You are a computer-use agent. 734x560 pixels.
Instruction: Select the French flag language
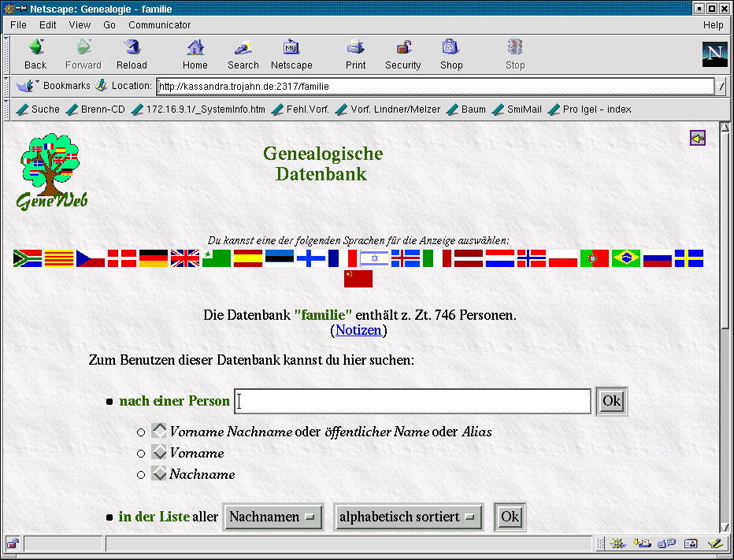[x=342, y=258]
